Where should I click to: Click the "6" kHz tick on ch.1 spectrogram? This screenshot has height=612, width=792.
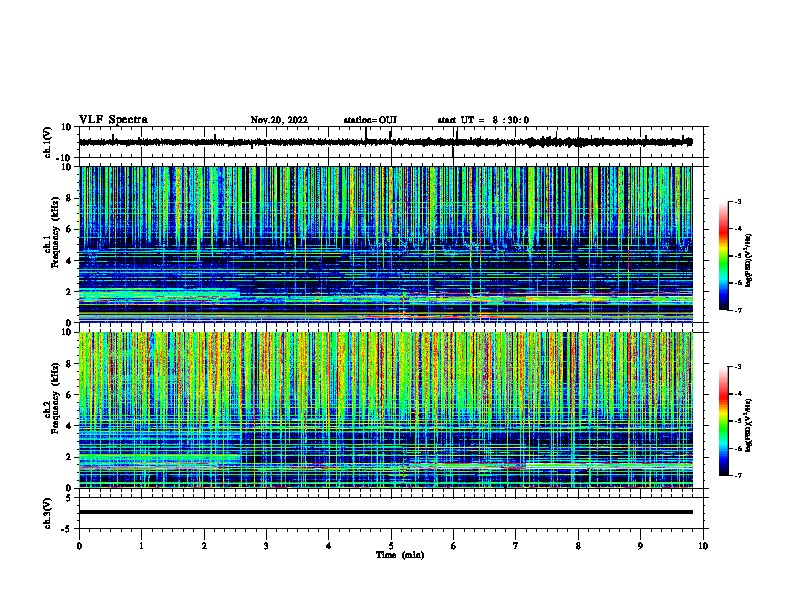click(70, 229)
